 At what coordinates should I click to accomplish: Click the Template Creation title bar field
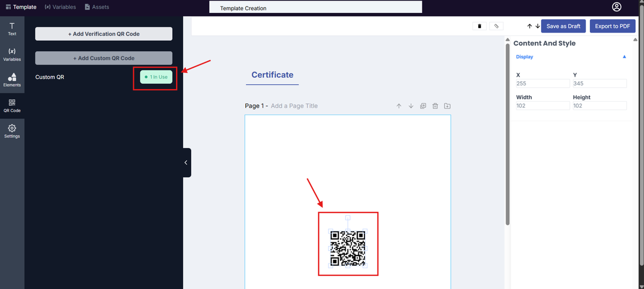coord(316,8)
